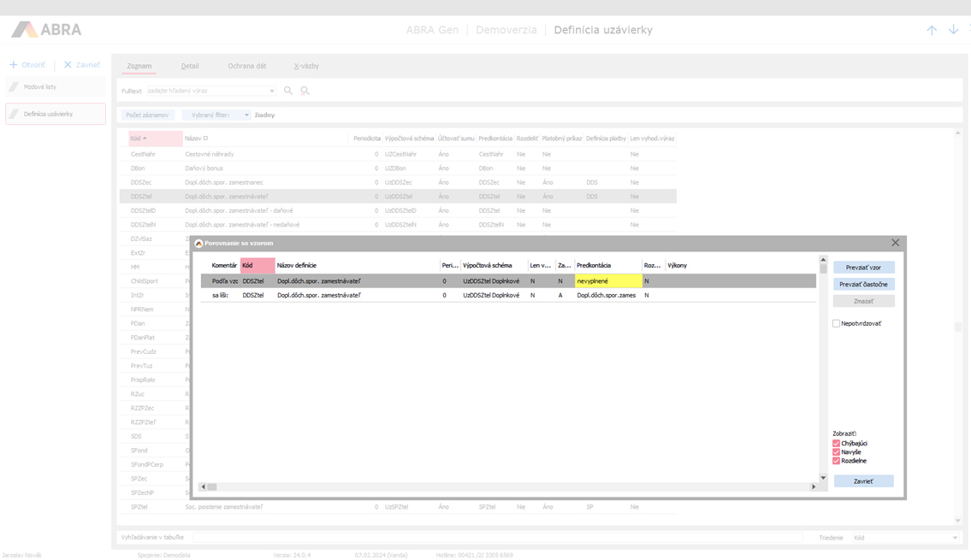Click the Prevziať čiastočne button
971x560 pixels.
pyautogui.click(x=863, y=284)
